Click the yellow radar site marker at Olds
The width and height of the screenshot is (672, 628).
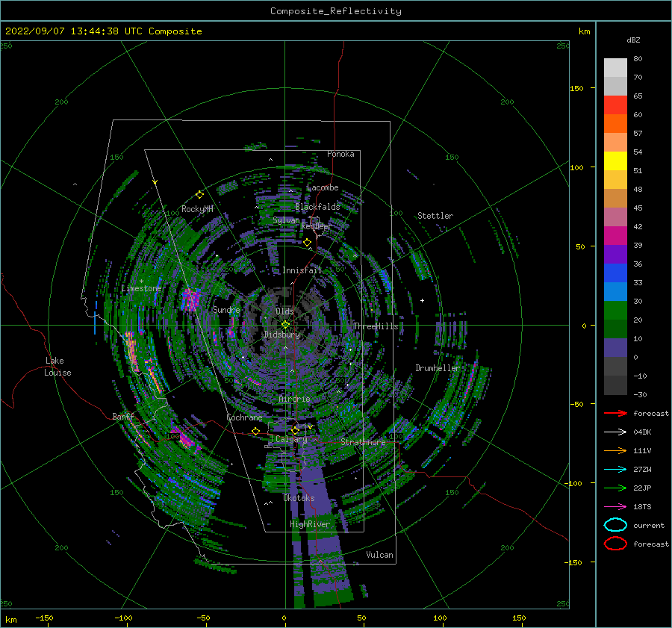coord(285,325)
